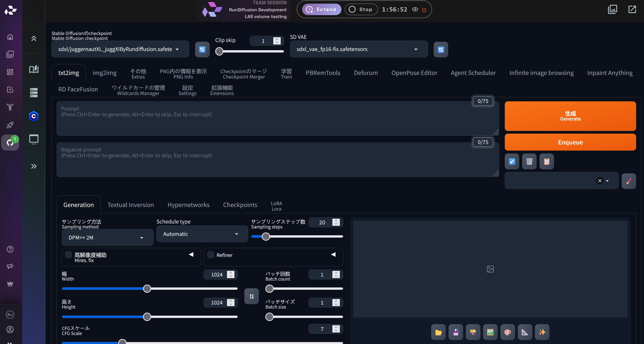
Task: Adjust the Width slider handle
Action: click(147, 289)
